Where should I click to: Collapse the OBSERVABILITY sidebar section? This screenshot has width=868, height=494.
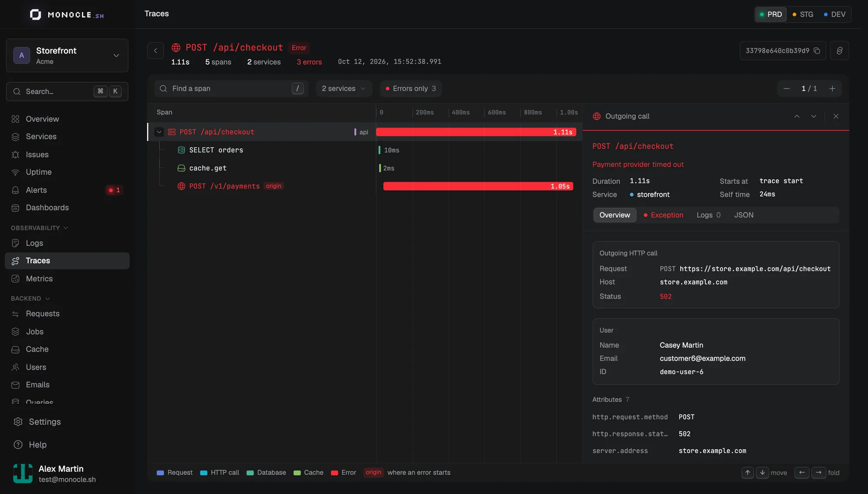tap(39, 228)
